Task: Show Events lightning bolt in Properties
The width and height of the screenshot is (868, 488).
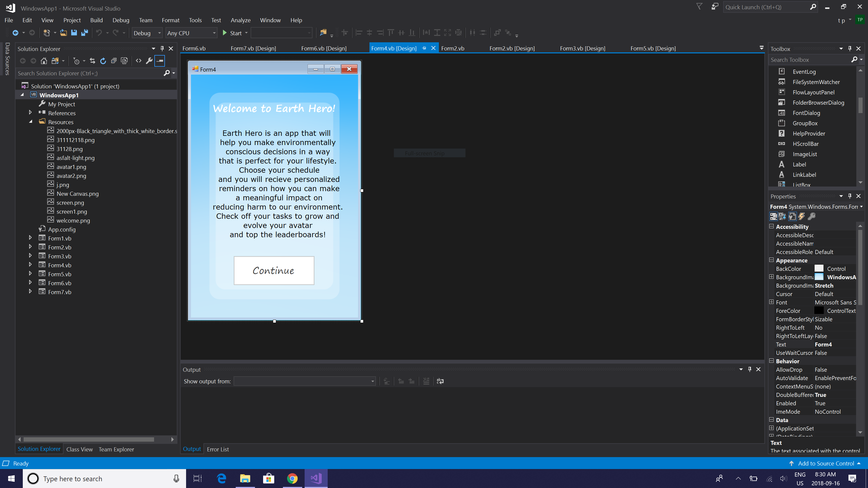Action: pyautogui.click(x=802, y=216)
